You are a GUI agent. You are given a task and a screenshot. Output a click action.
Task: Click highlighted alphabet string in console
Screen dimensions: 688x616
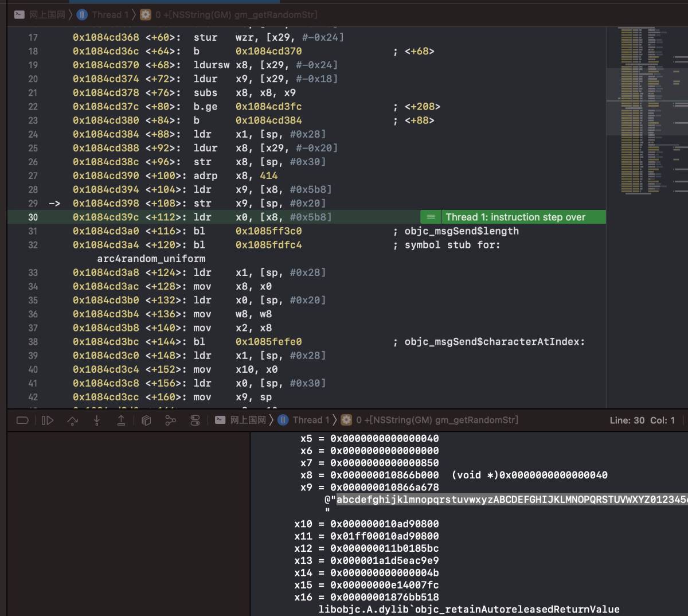click(512, 500)
